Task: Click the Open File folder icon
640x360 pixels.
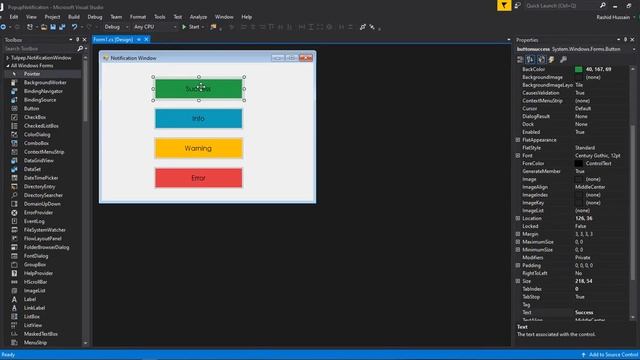Action: 44,27
